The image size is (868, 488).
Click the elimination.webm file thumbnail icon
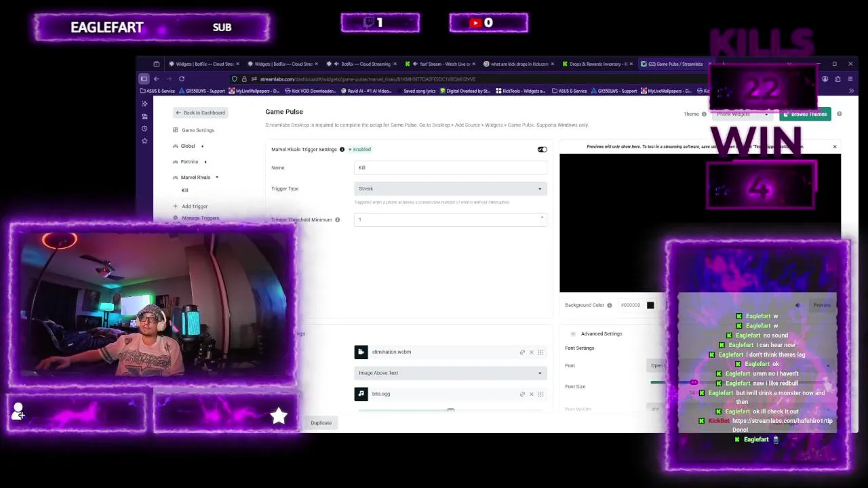coord(361,352)
